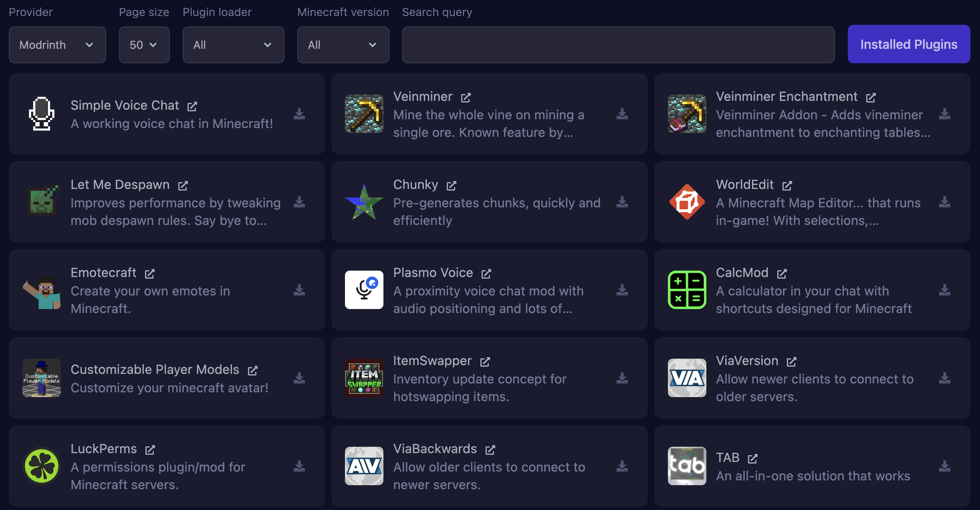Click the download icon for Plasmo Voice

[622, 290]
